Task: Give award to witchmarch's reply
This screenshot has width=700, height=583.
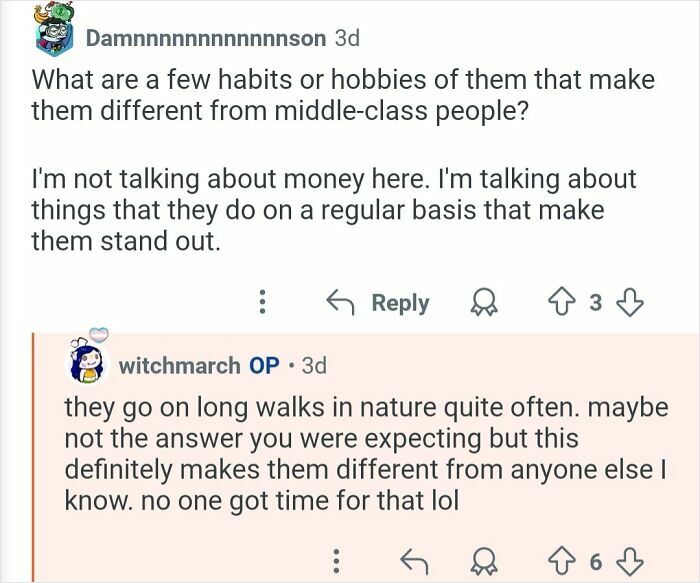Action: tap(484, 562)
